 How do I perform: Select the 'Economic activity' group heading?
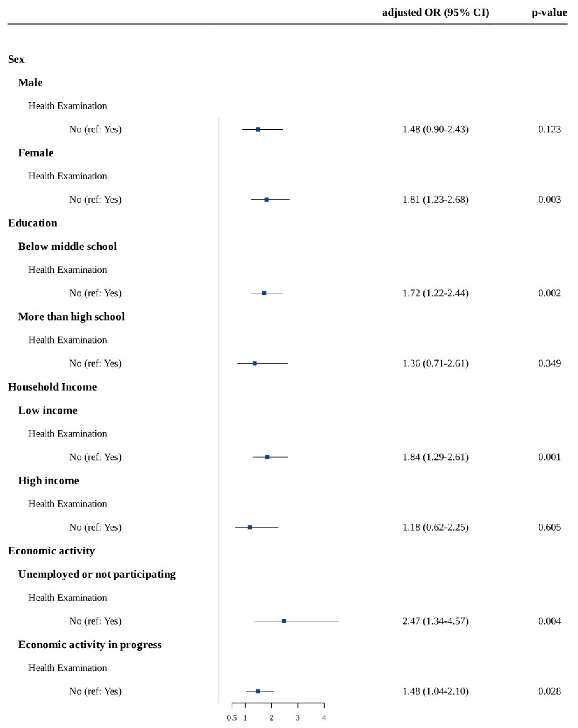[x=51, y=551]
